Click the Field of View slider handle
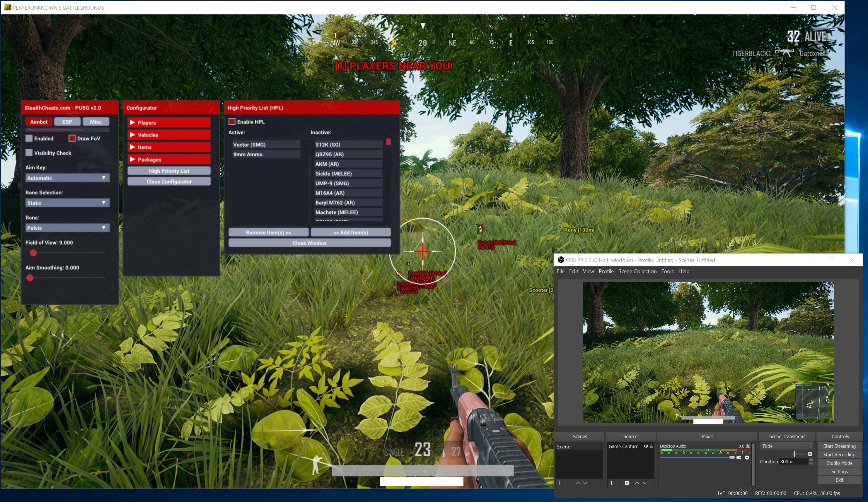 (33, 253)
